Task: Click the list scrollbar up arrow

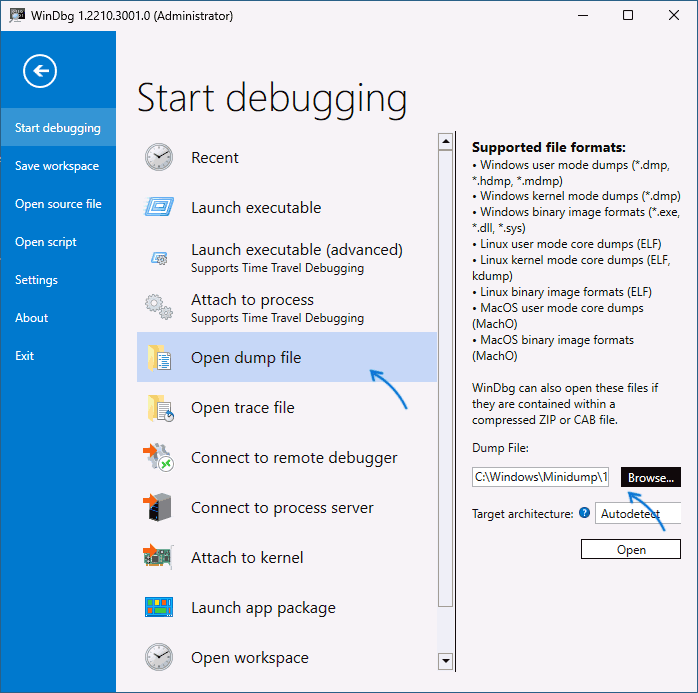Action: pyautogui.click(x=445, y=142)
